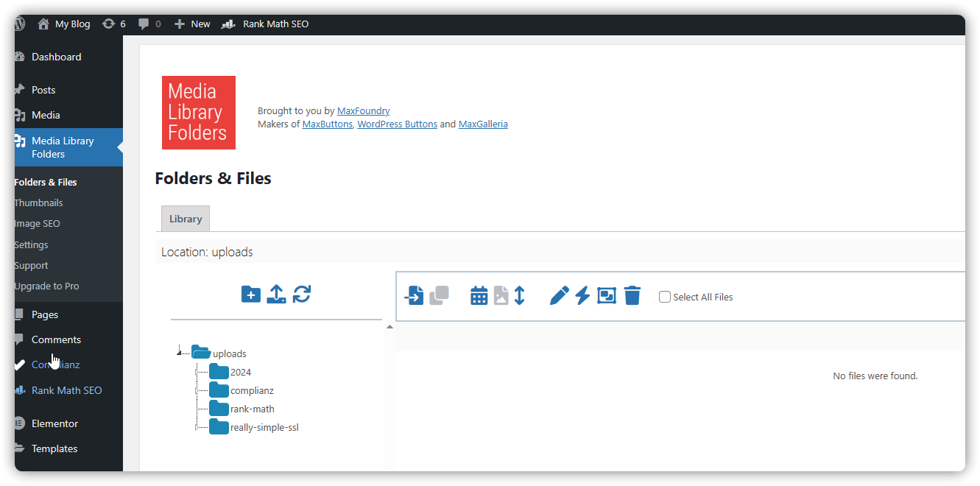Check the Select All Files checkbox
The image size is (980, 486).
[665, 297]
